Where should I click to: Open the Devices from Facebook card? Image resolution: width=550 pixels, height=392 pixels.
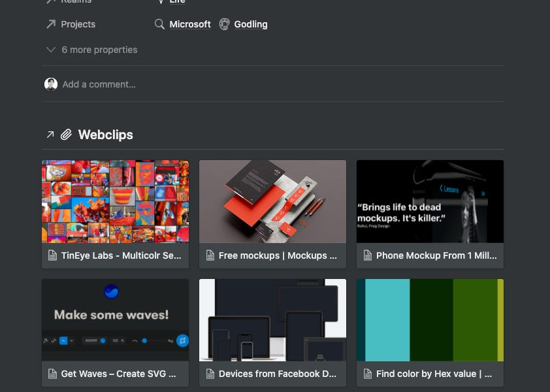pyautogui.click(x=272, y=333)
